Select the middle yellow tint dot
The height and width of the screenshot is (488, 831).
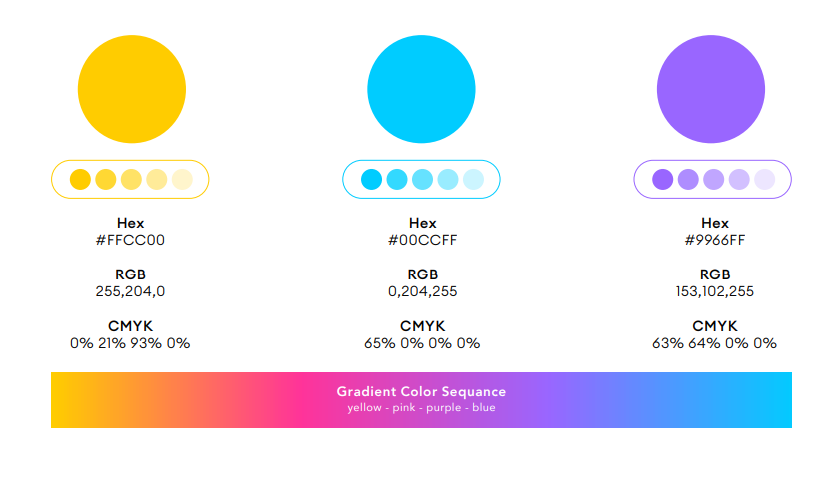point(131,179)
